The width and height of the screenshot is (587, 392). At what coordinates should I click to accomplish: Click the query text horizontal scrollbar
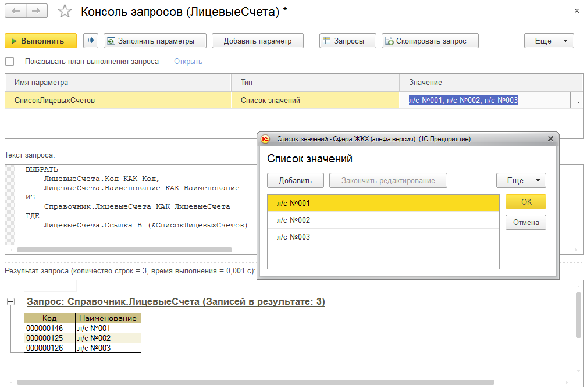[x=124, y=250]
